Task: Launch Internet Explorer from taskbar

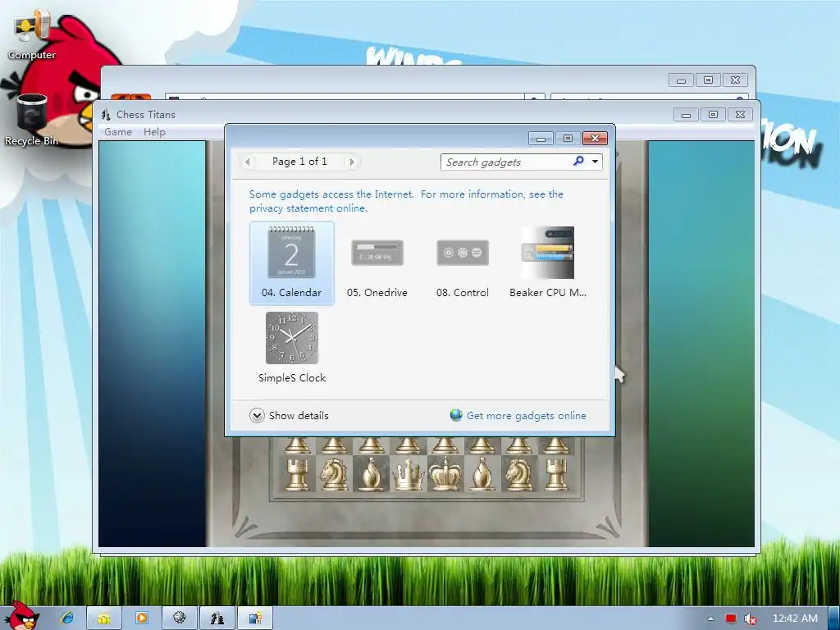Action: pyautogui.click(x=67, y=619)
